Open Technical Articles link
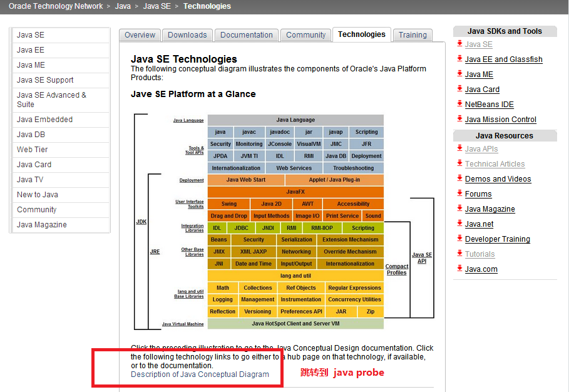Image resolution: width=569 pixels, height=392 pixels. point(495,164)
